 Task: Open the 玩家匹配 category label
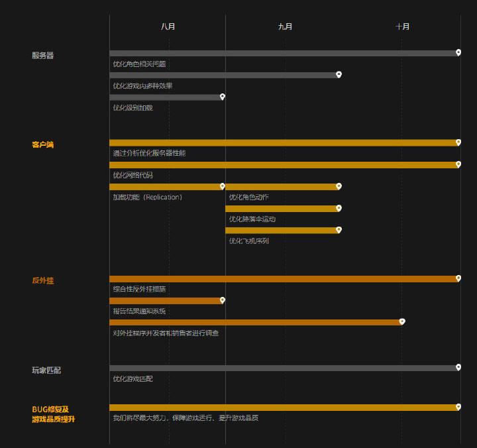(46, 370)
